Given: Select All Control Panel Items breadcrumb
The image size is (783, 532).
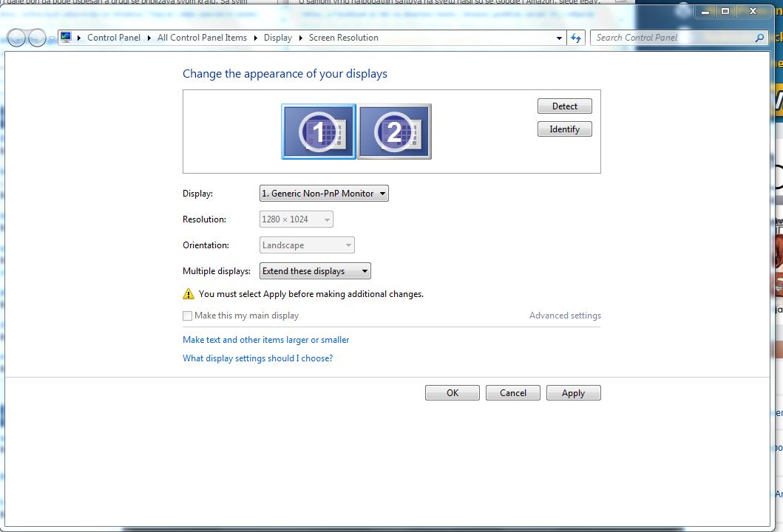Looking at the screenshot, I should tap(203, 38).
